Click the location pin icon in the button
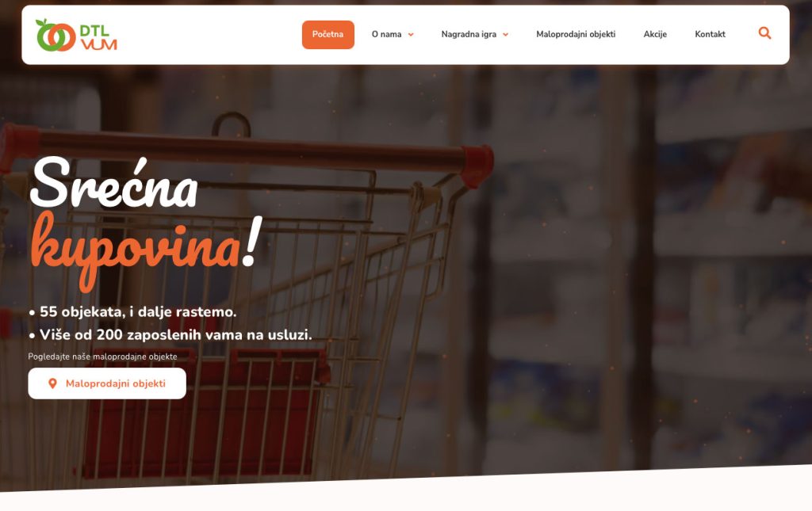 52,383
